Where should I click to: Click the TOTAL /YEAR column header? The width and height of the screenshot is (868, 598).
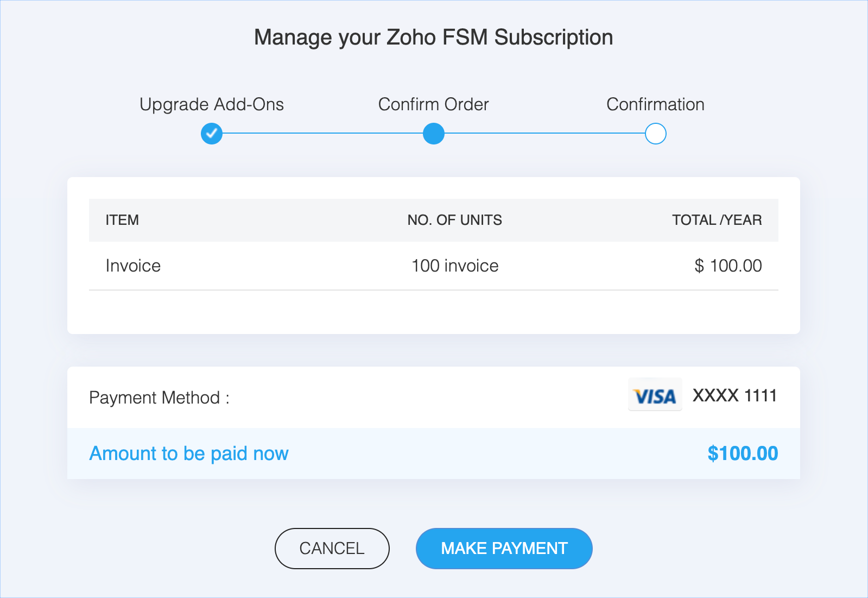click(717, 220)
